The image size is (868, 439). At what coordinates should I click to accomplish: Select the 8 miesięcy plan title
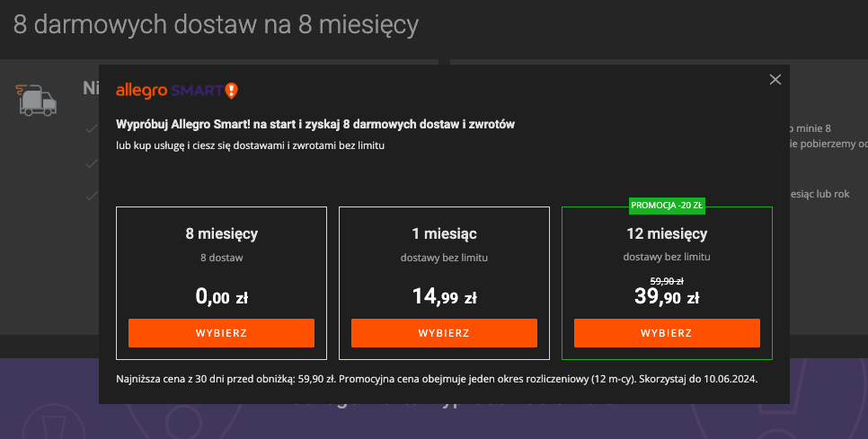(221, 234)
